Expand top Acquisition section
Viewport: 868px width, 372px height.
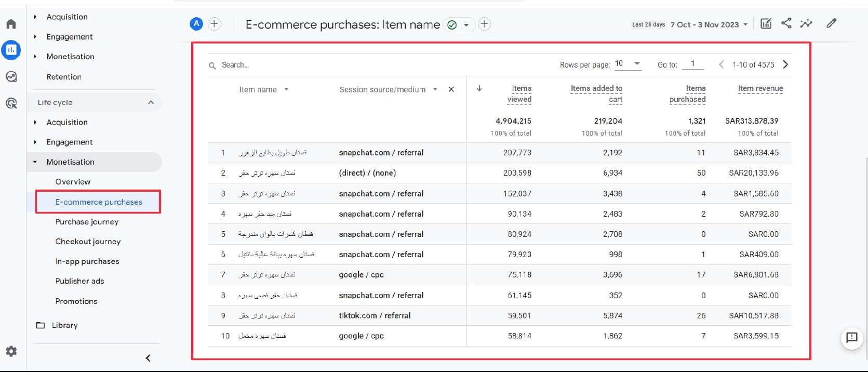pos(35,17)
